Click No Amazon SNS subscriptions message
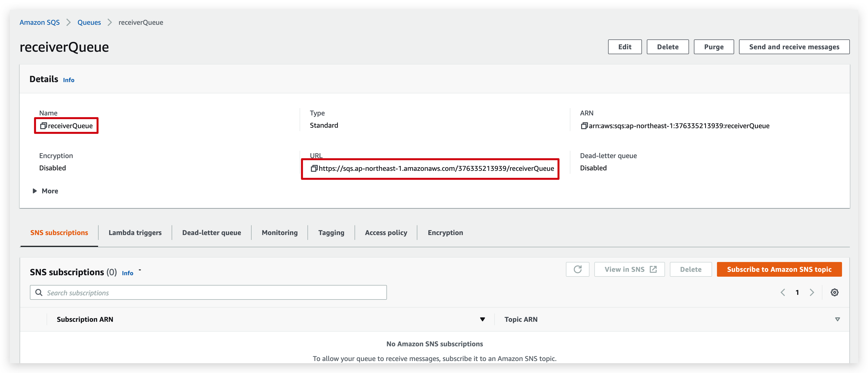868x373 pixels. point(434,344)
